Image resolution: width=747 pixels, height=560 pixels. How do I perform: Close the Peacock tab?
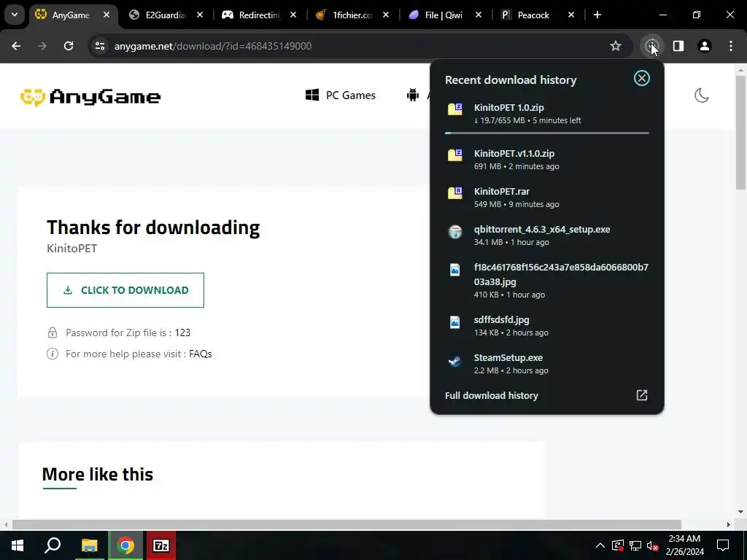[571, 15]
